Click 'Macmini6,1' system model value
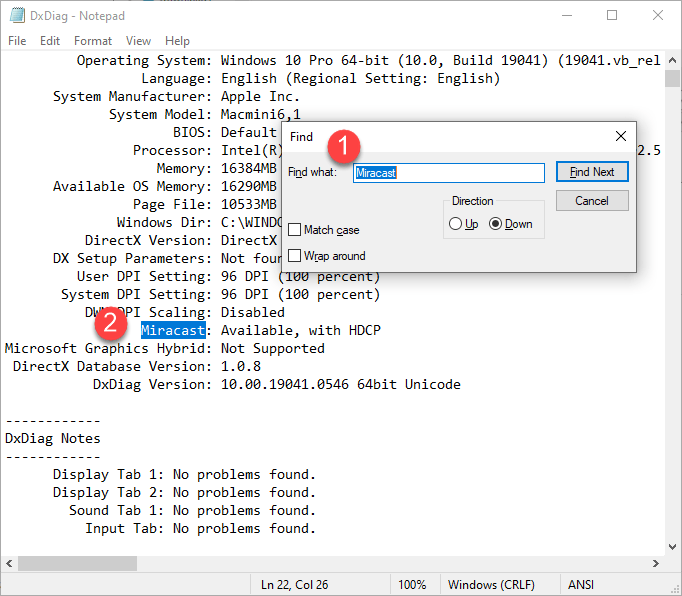The width and height of the screenshot is (682, 596). tap(261, 114)
